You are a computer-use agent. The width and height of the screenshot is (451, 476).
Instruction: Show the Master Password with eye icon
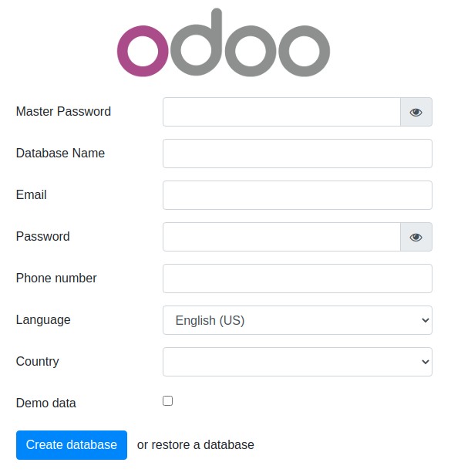(x=416, y=112)
